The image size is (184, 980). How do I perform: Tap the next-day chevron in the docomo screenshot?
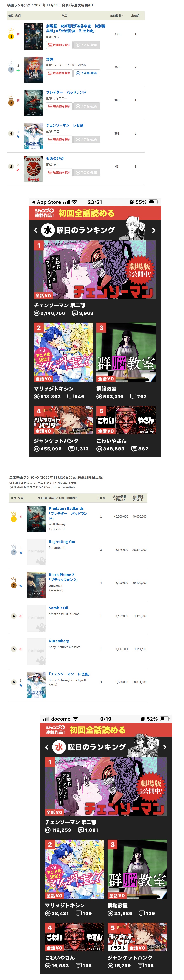coord(165,747)
